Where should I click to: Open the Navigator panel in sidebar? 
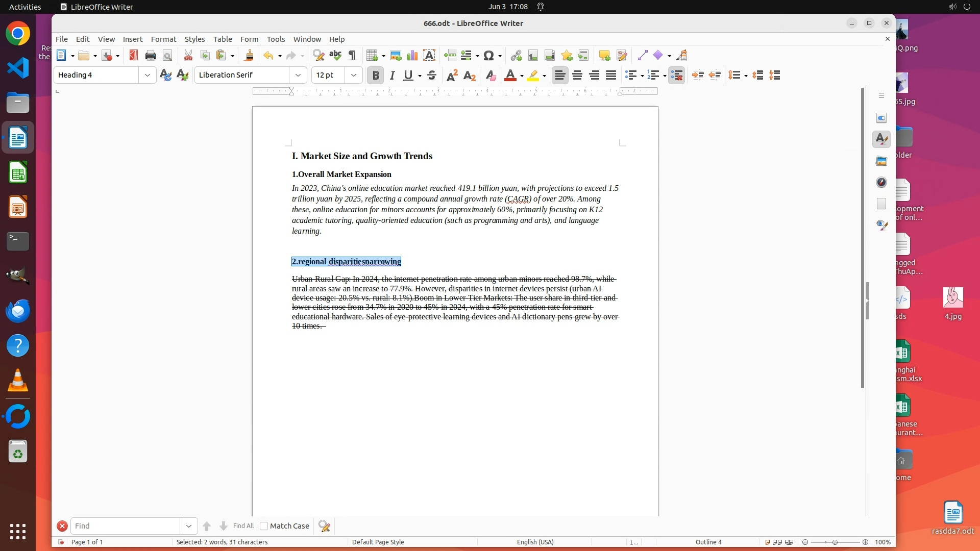[x=881, y=182]
